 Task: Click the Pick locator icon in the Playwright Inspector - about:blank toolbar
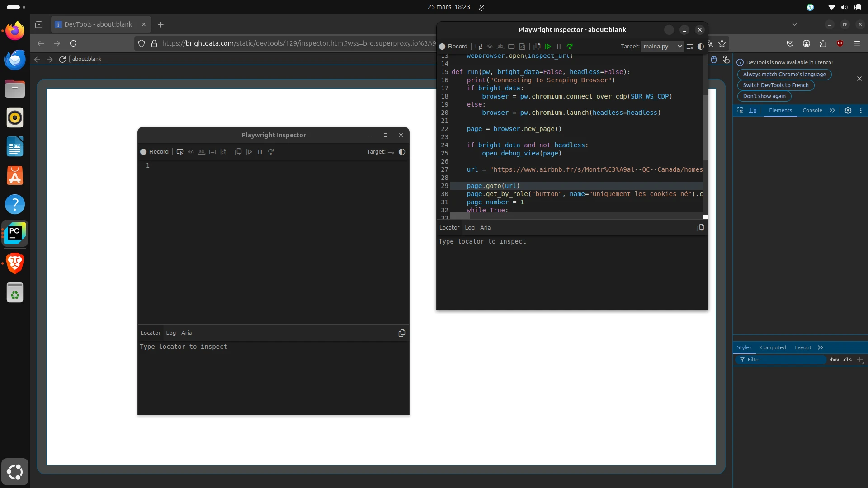click(x=479, y=47)
